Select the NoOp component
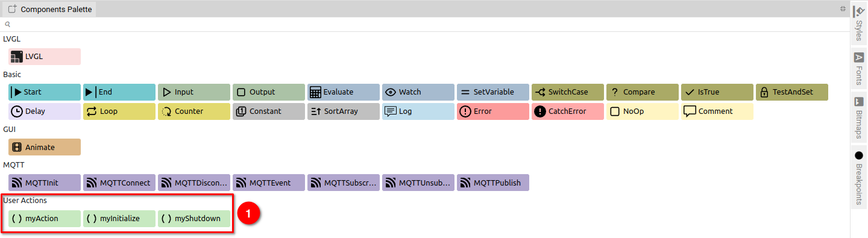868x238 pixels. [643, 111]
